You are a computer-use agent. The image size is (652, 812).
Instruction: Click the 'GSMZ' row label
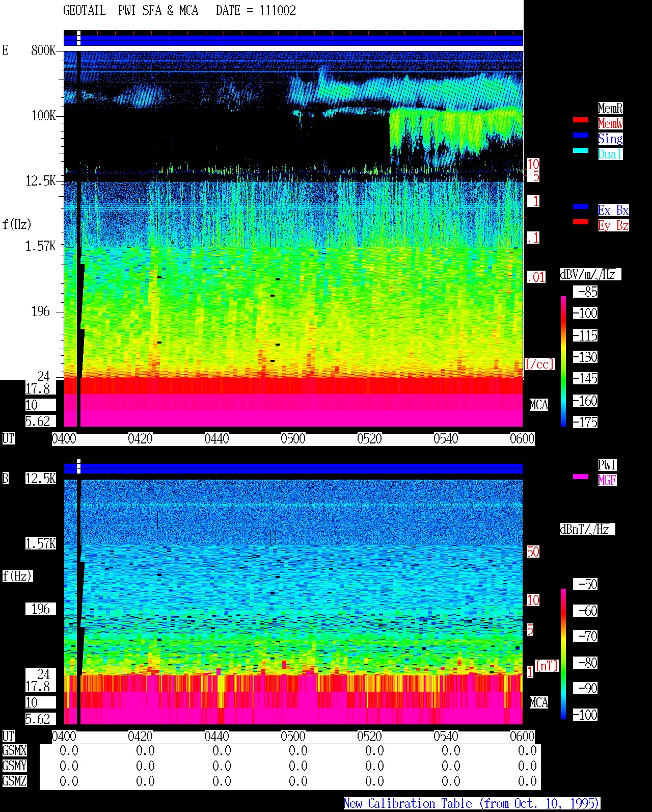coord(14,781)
